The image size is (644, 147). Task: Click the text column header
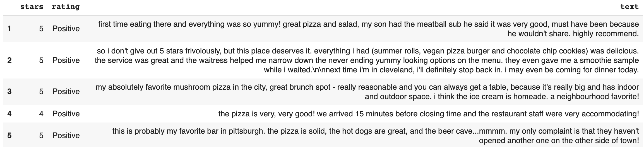[629, 7]
